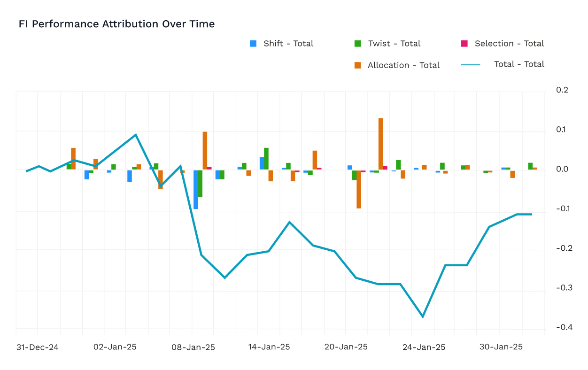The image size is (588, 370).
Task: Click the 24-Jan-25 axis label
Action: click(424, 347)
